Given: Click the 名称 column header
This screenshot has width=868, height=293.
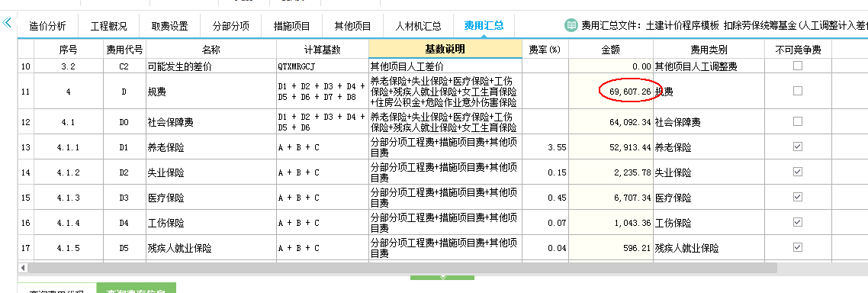Looking at the screenshot, I should tap(211, 50).
